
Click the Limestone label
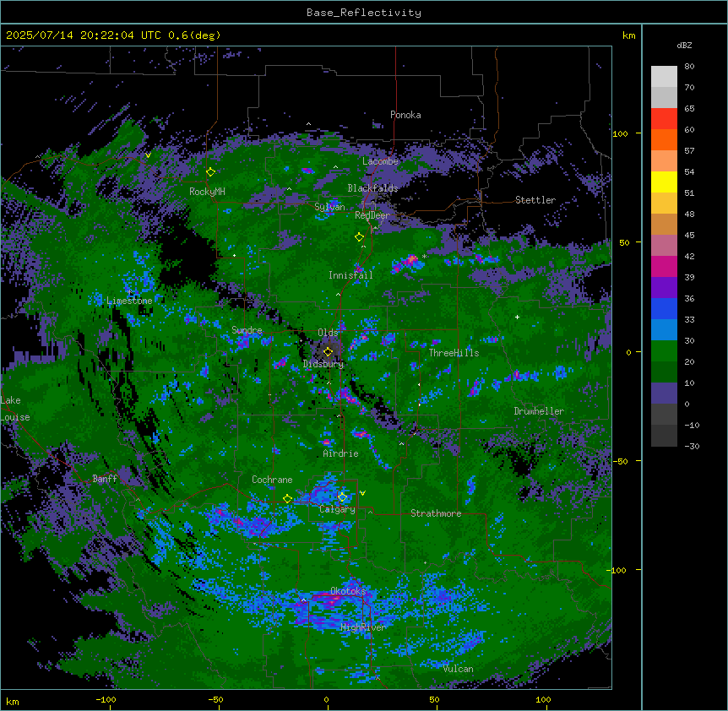[x=129, y=301]
